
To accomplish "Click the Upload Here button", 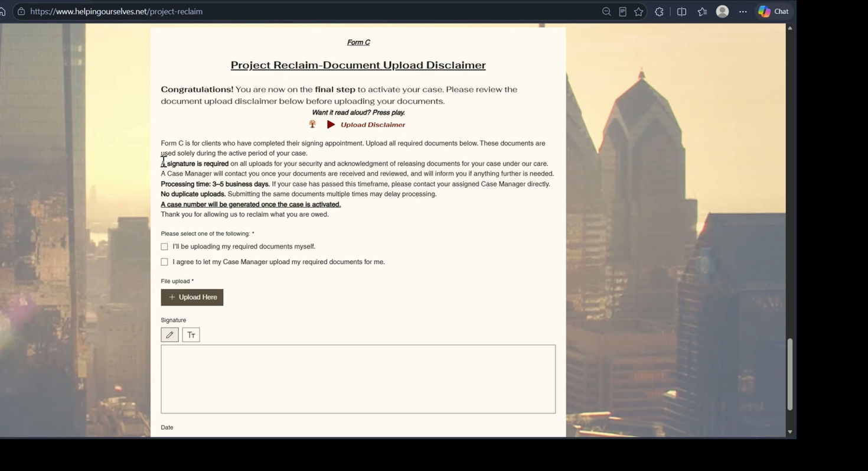I will (192, 297).
